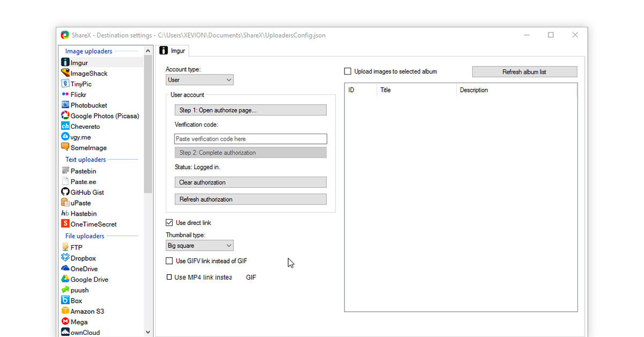
Task: Choose the SomeImage uploader icon
Action: [65, 147]
